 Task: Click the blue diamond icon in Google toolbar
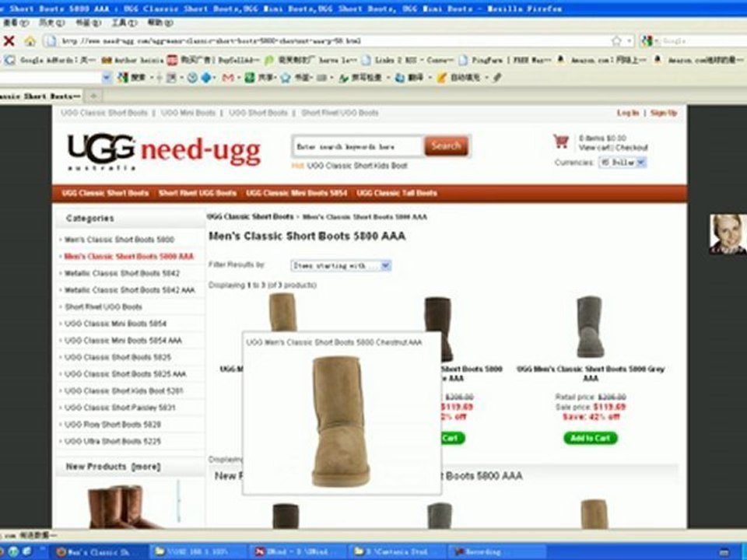[x=205, y=78]
